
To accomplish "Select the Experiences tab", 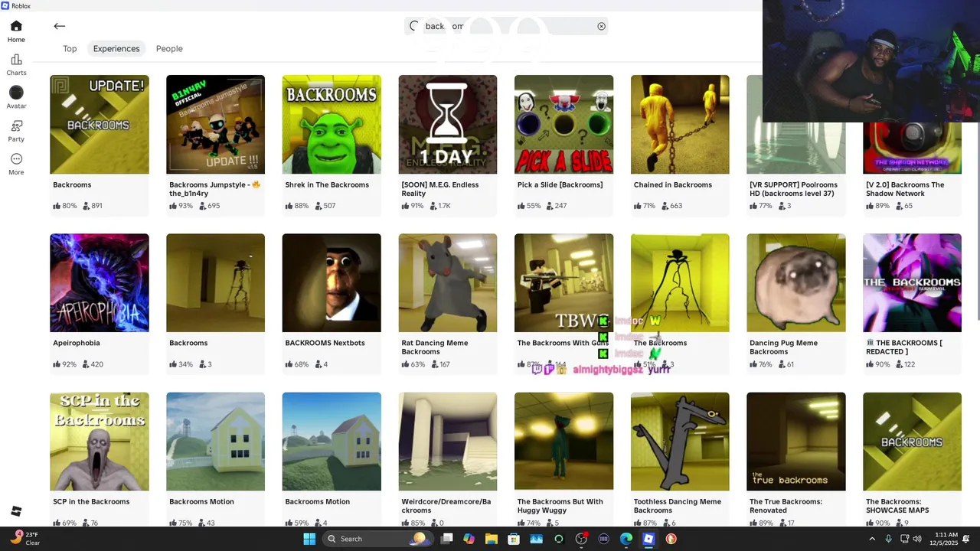I will point(116,48).
